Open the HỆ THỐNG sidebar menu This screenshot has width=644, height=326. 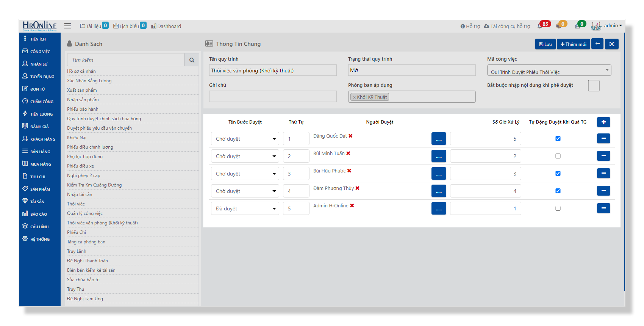39,239
